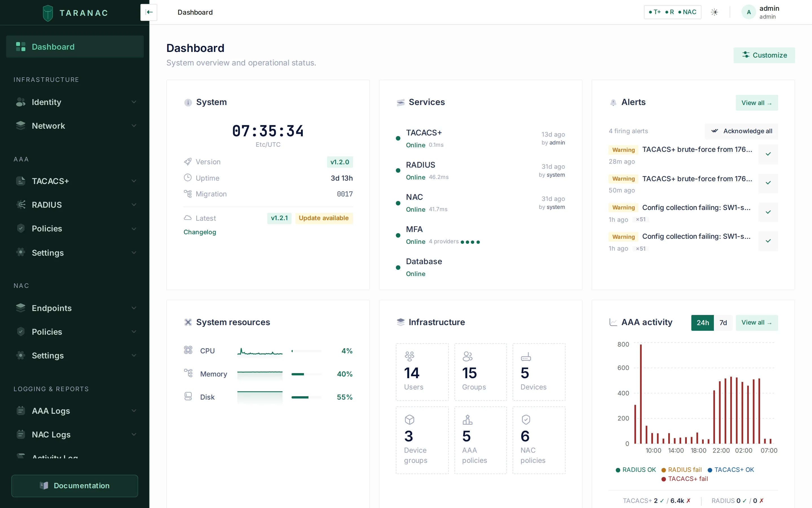Click the RADIUS sidebar icon

click(21, 205)
